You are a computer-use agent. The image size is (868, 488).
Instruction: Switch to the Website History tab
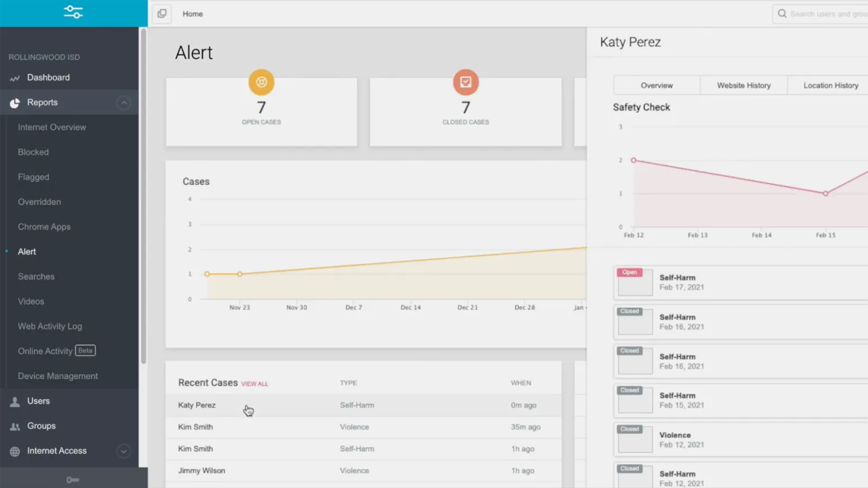(743, 86)
